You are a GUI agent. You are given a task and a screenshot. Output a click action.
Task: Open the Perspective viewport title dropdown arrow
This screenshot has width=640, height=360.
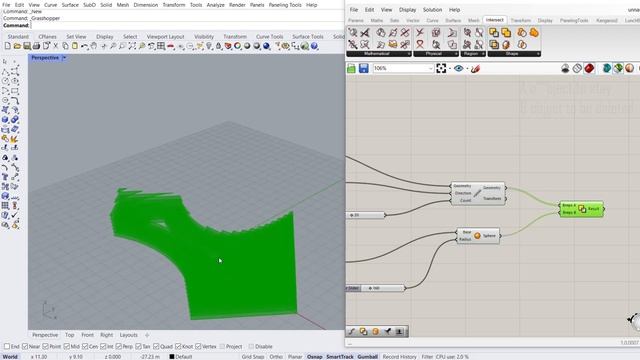(64, 58)
